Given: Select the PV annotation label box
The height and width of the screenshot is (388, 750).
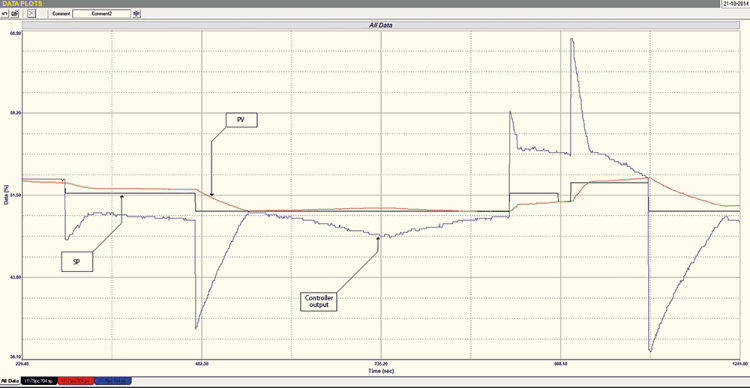Looking at the screenshot, I should click(242, 120).
